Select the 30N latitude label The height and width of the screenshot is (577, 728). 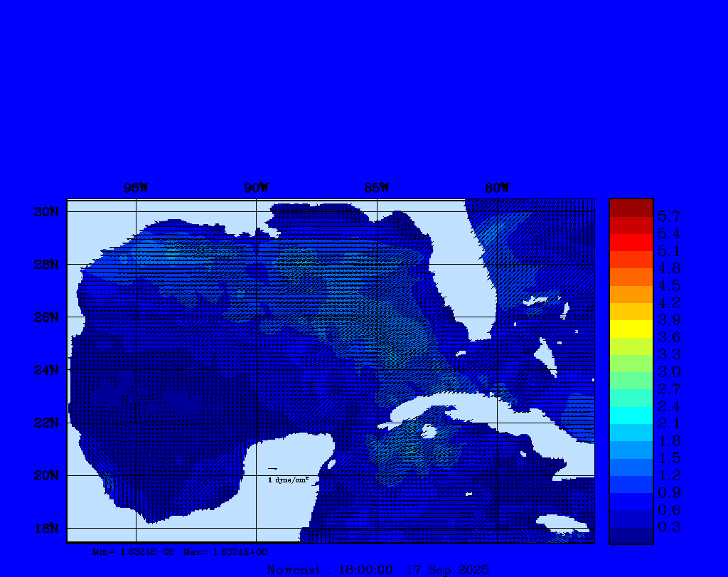(x=45, y=212)
